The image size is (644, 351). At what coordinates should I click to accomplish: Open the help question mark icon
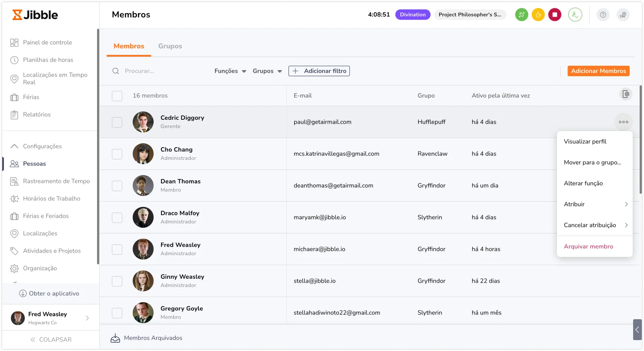[x=603, y=15]
